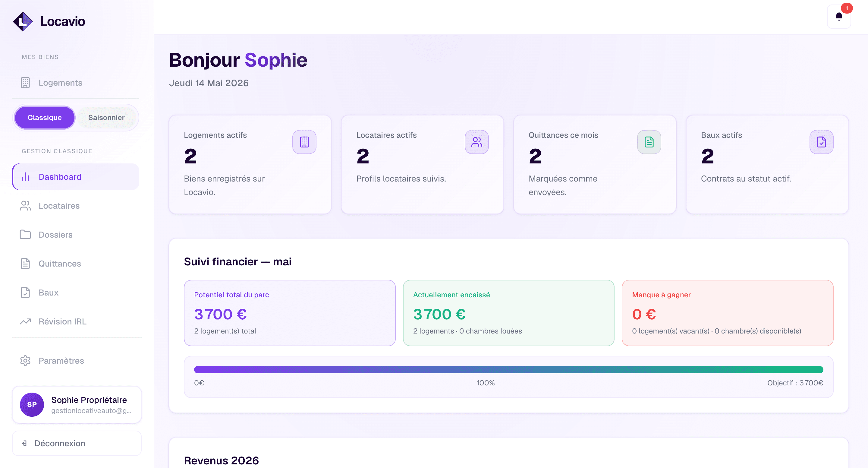Click the Dossiers folder icon
Screen dimensions: 868x468
click(25, 235)
